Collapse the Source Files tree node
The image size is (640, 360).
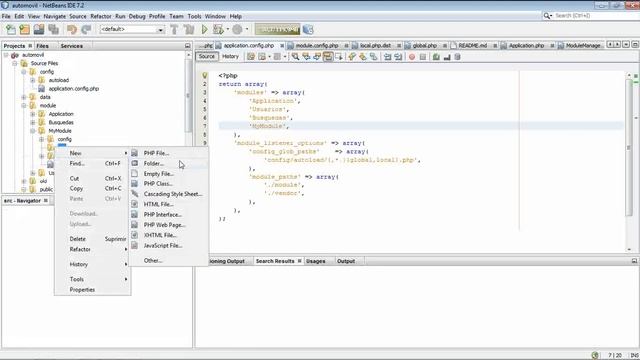pyautogui.click(x=15, y=63)
